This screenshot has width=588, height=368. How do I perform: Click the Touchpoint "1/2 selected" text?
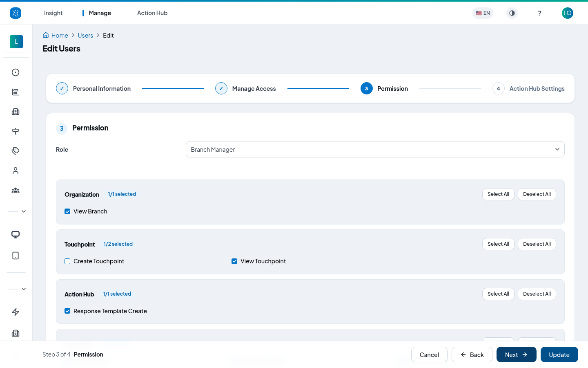click(118, 244)
